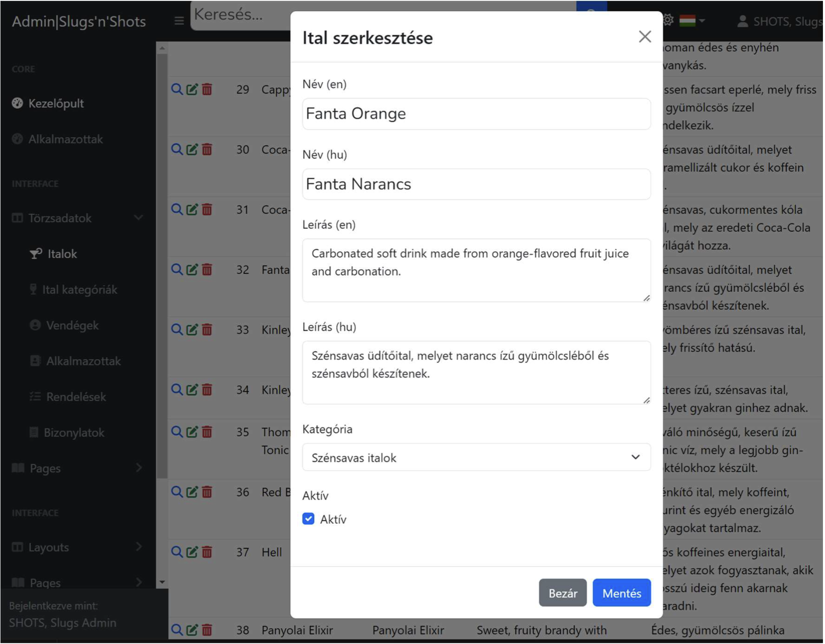Toggle the Aktív checkbox

tap(309, 519)
